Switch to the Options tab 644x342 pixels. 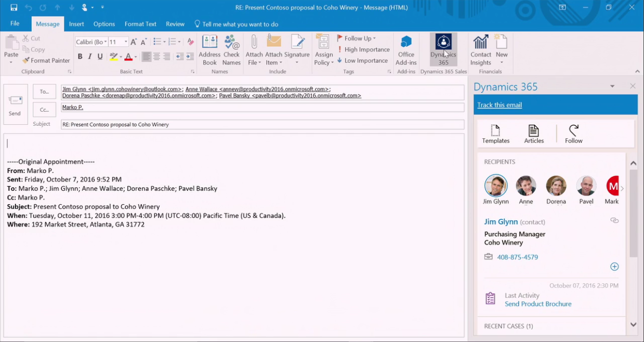104,24
